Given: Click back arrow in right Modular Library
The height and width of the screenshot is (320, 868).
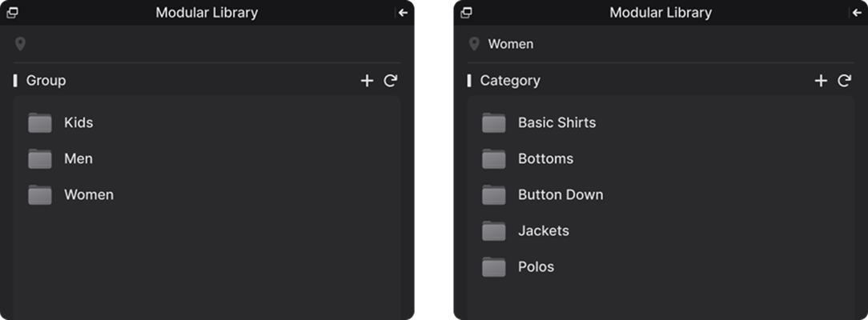Looking at the screenshot, I should tap(857, 13).
